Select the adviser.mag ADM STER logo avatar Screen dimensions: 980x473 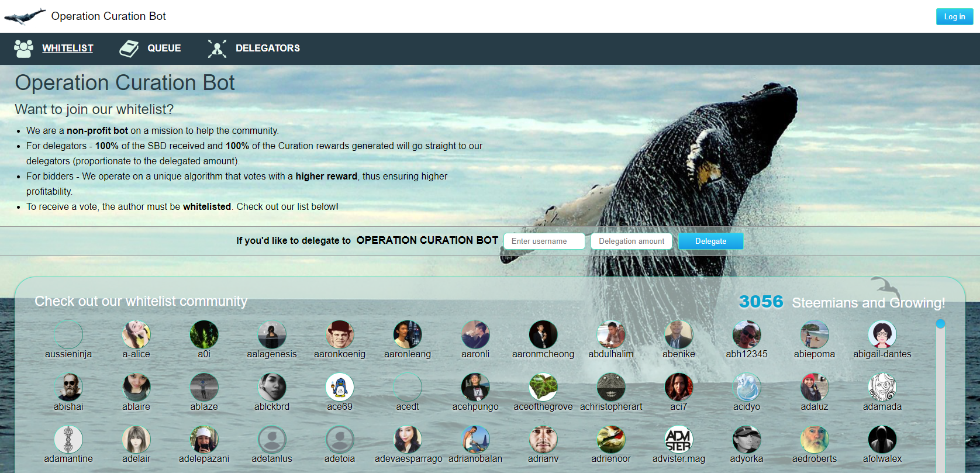[x=679, y=440]
